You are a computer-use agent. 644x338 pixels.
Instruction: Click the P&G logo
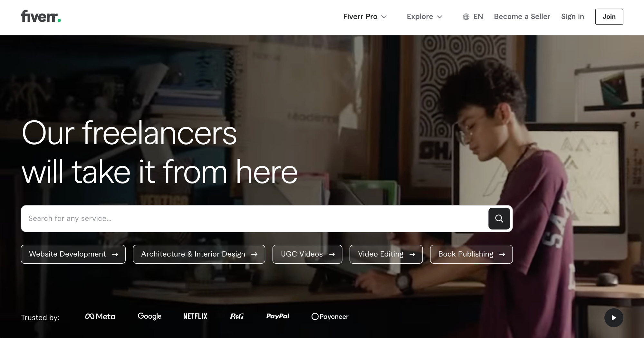236,316
